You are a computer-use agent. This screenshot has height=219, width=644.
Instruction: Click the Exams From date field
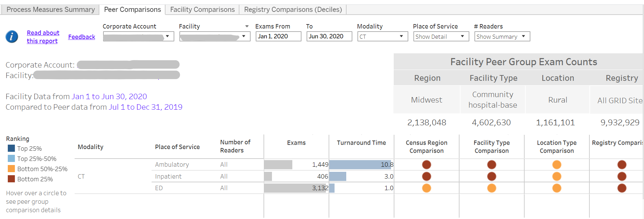tap(278, 36)
